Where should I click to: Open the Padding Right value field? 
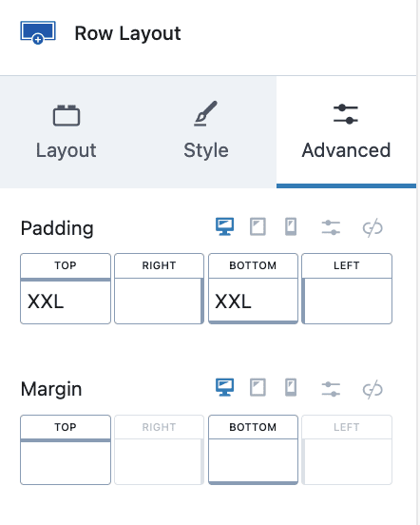tap(159, 301)
